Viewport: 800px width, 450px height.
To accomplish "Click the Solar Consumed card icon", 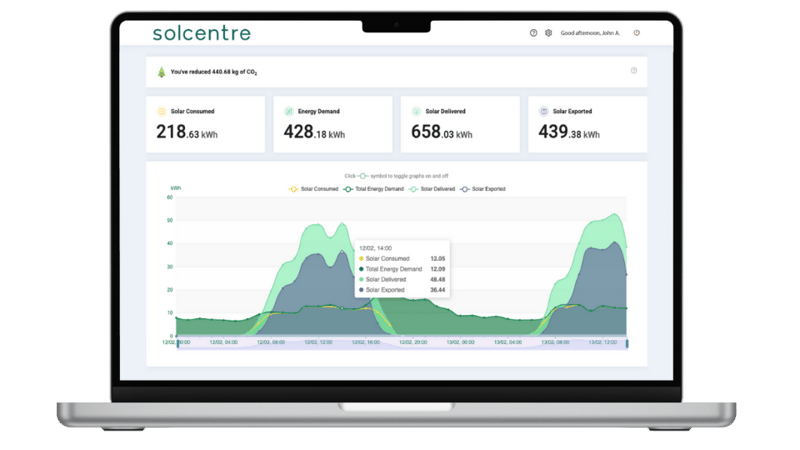I will click(x=162, y=111).
